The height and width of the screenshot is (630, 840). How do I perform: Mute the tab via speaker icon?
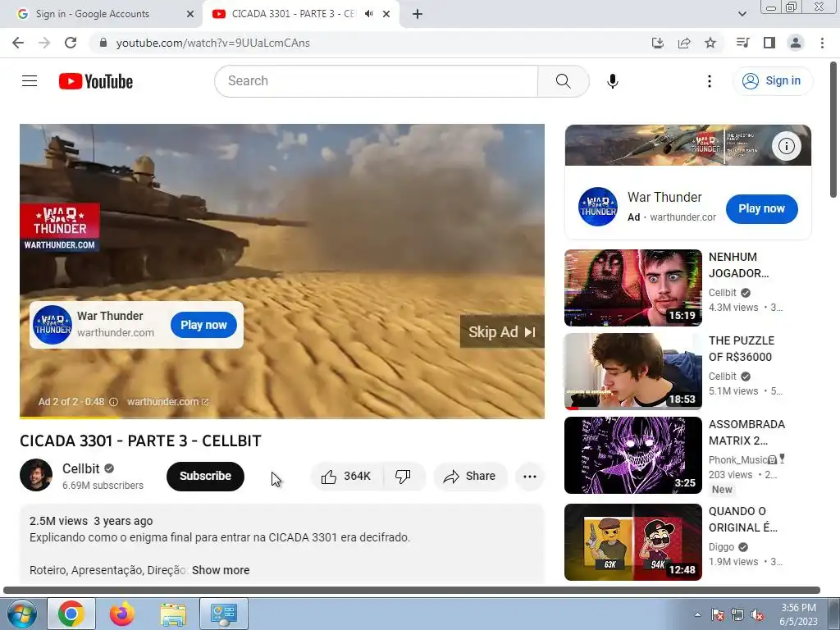click(x=368, y=14)
